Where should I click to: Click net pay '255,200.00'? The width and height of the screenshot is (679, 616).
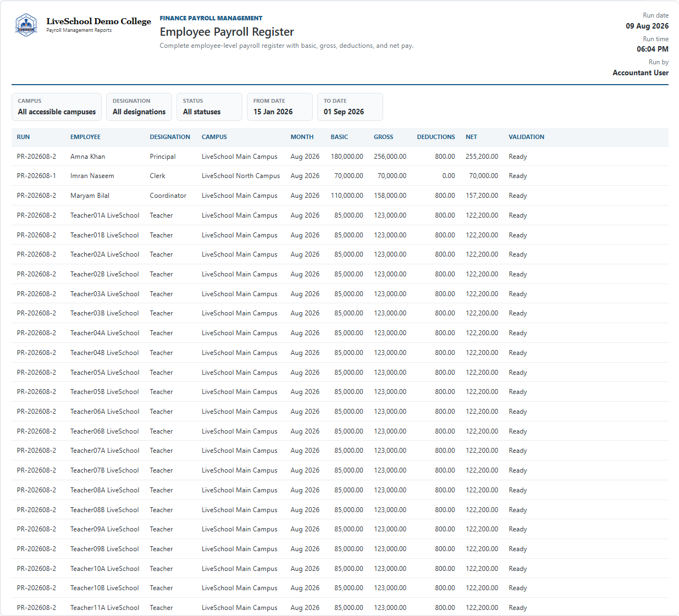tap(482, 157)
